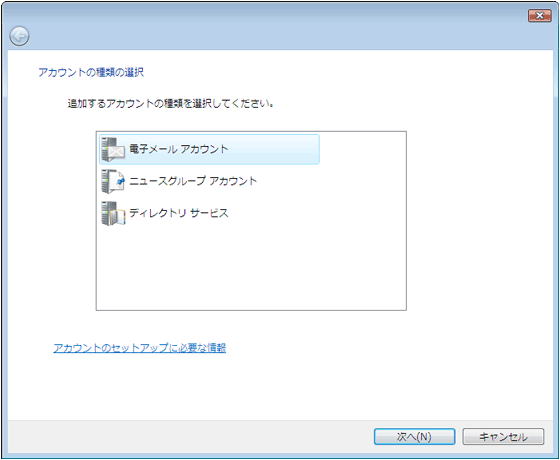Click highlighted row space right of 電子メール アカウント
This screenshot has height=460, width=560.
pos(273,149)
